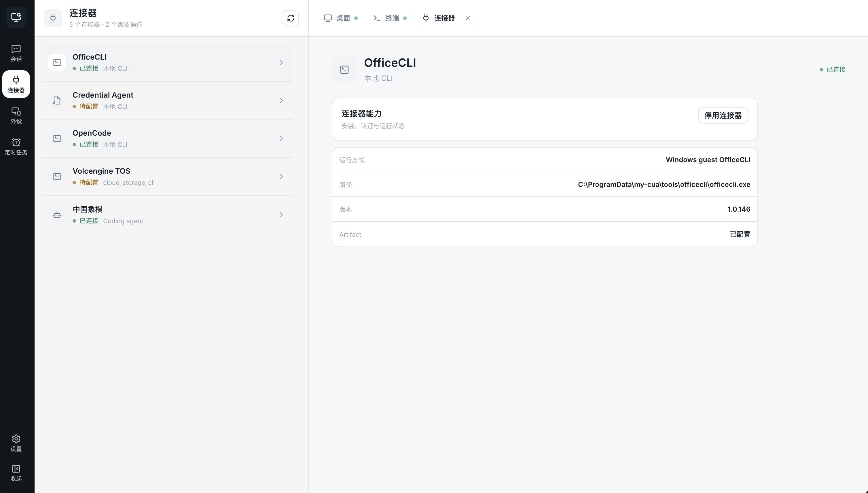Screen dimensions: 868x493
Task: Expand Credential Agent row chevron
Action: [281, 101]
